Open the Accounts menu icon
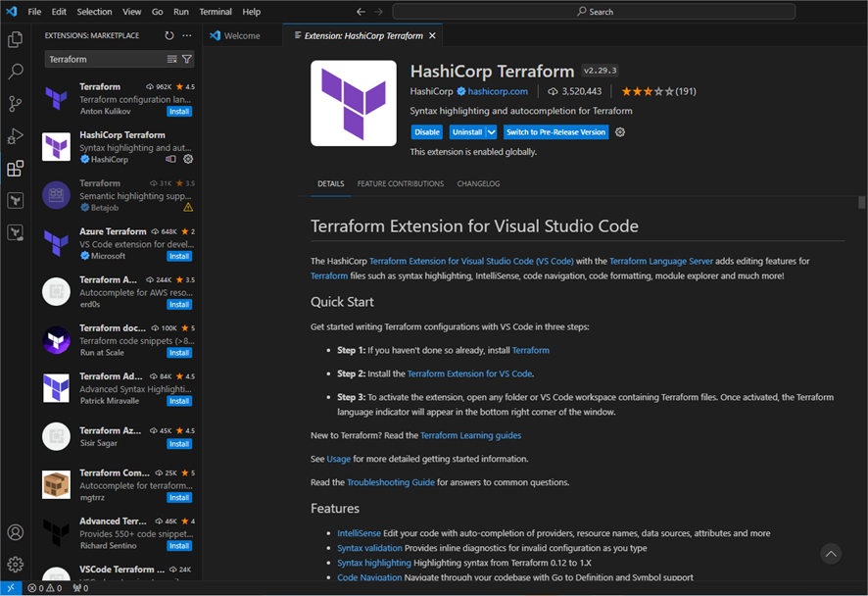Viewport: 868px width, 596px height. pos(16,532)
